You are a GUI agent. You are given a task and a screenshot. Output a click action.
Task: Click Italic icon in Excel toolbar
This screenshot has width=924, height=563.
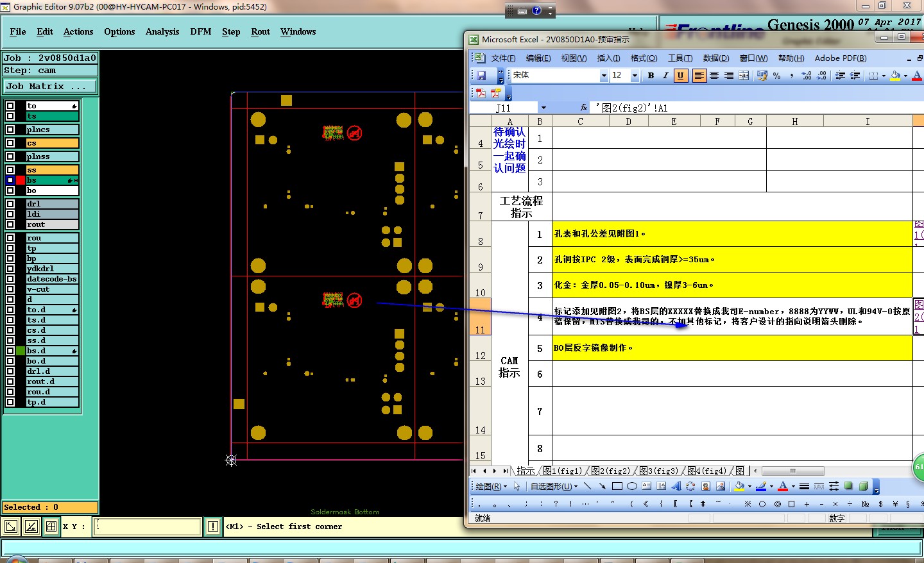(x=665, y=76)
